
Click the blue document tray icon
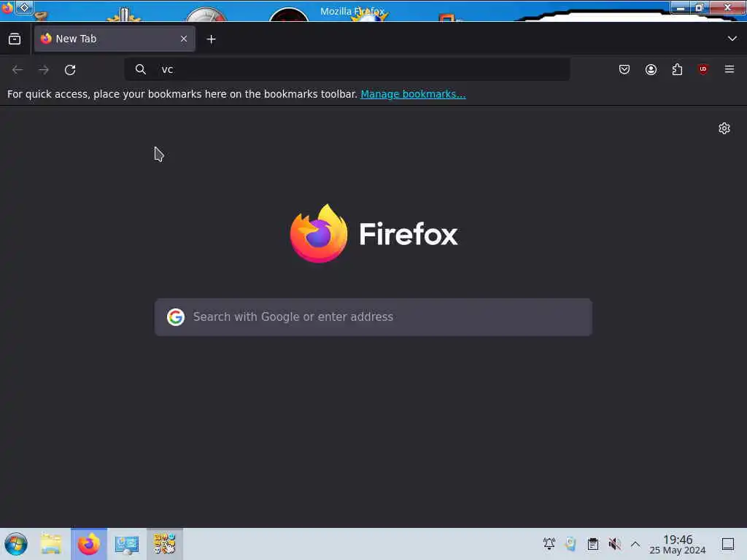point(570,544)
